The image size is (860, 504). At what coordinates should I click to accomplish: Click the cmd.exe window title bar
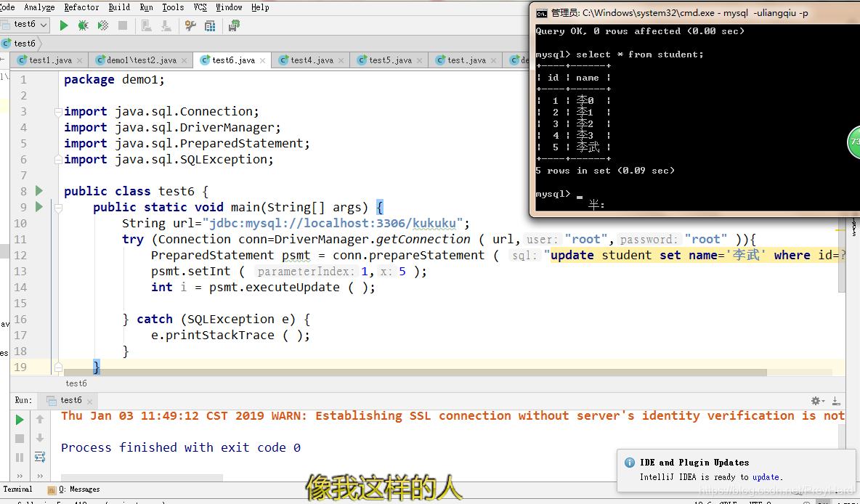click(695, 13)
